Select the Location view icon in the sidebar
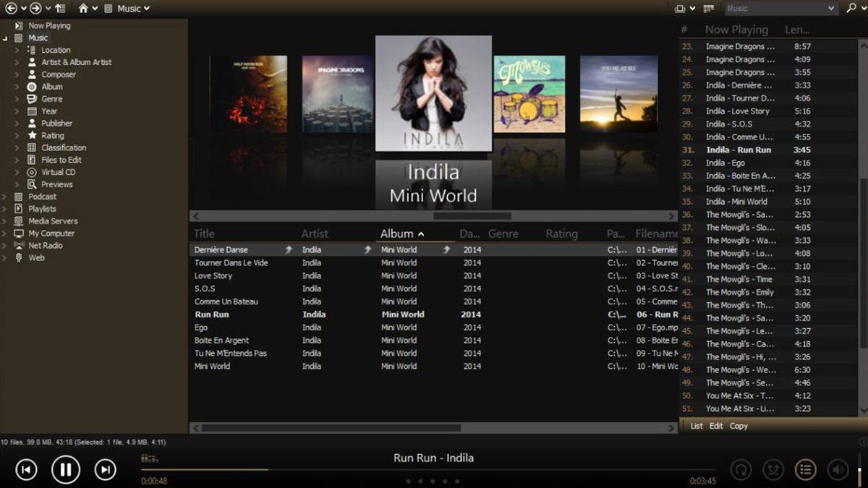Screen dimensions: 868x488 tap(30, 49)
